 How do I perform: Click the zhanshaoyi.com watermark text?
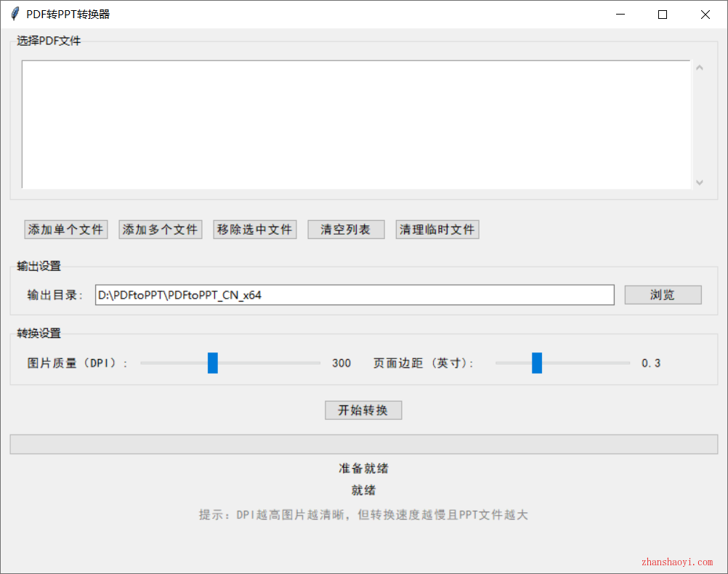tap(677, 562)
